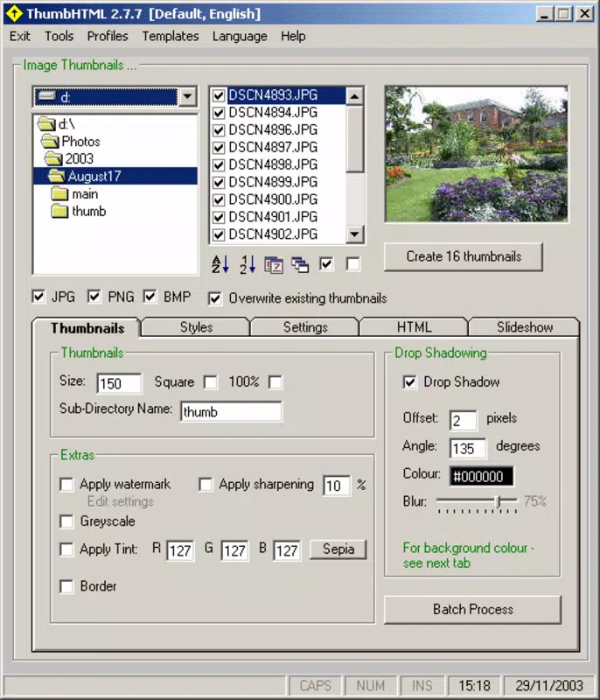Click the tint G value field
The width and height of the screenshot is (600, 700).
click(x=234, y=550)
